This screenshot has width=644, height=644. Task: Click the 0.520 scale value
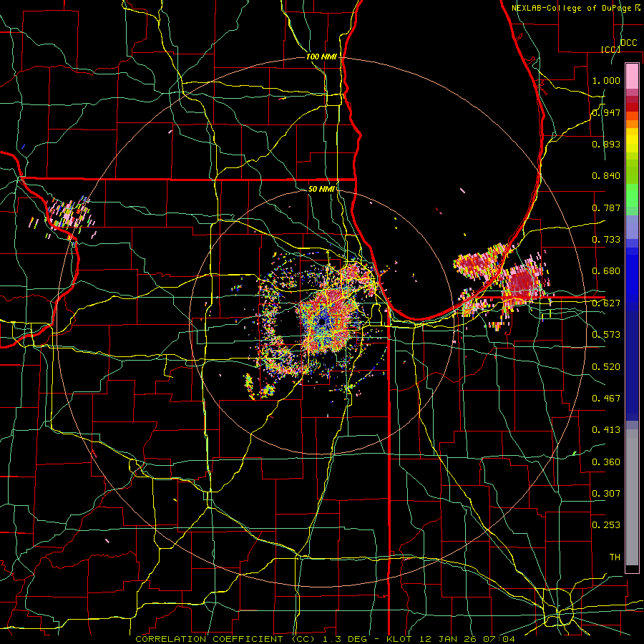(606, 367)
